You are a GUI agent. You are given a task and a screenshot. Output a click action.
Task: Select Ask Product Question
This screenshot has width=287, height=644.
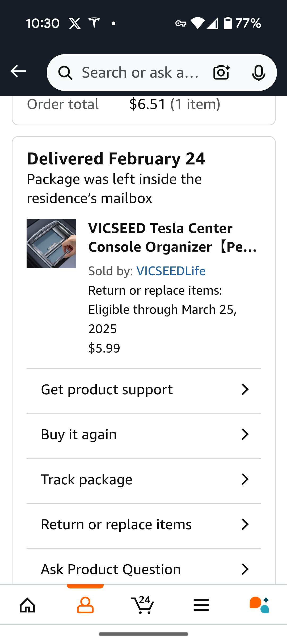[144, 569]
